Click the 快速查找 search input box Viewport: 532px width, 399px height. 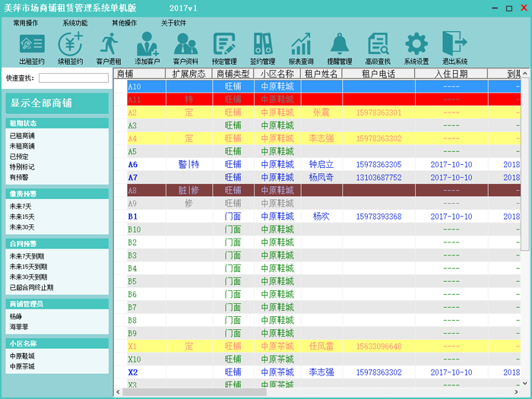coord(73,78)
